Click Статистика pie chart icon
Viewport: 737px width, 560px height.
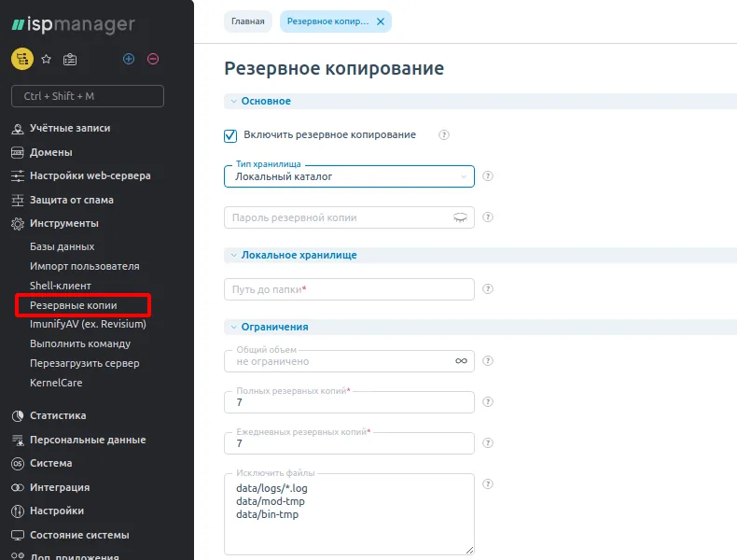(x=18, y=415)
